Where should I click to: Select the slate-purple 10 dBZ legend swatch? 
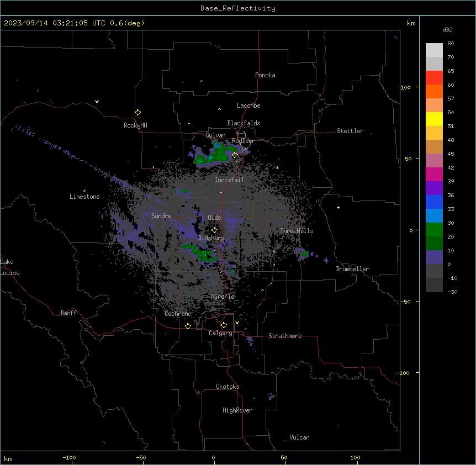[x=434, y=257]
